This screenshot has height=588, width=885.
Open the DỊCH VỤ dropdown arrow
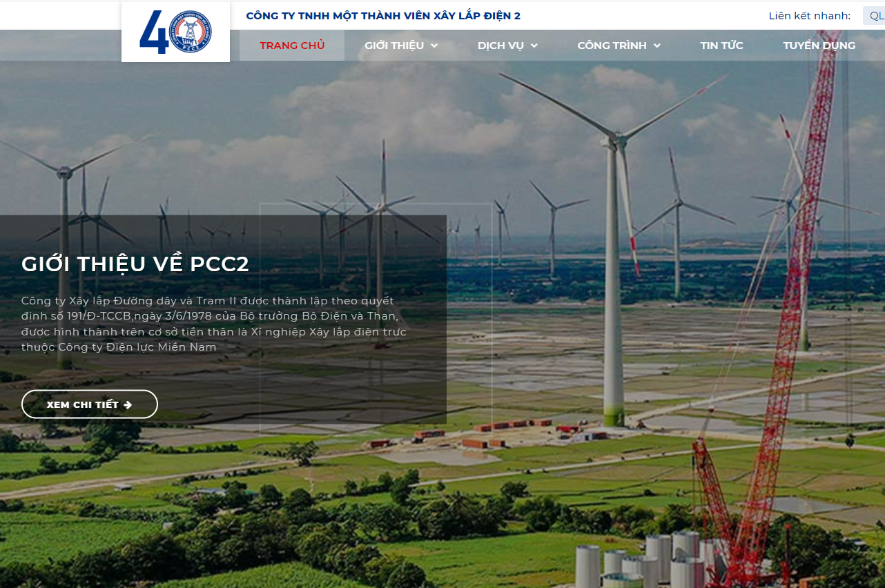534,46
